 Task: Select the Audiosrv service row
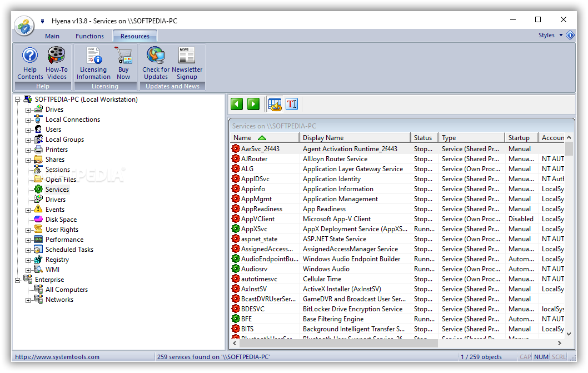tap(397, 268)
